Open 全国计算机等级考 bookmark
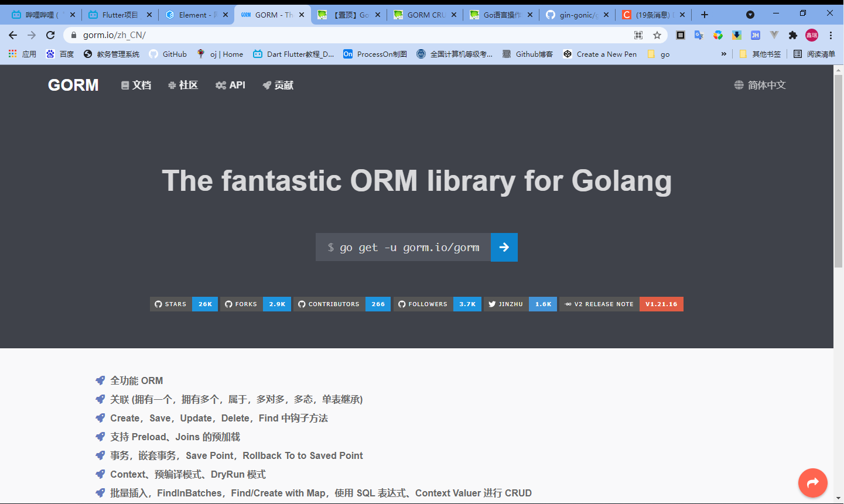 pos(455,54)
